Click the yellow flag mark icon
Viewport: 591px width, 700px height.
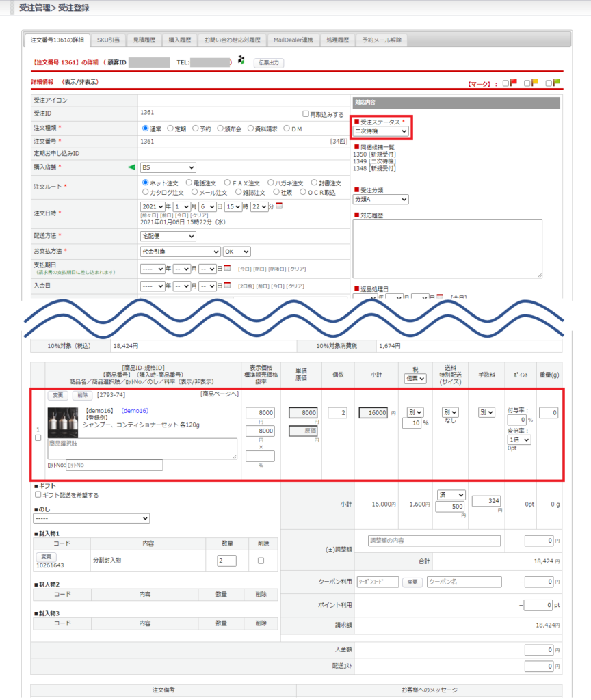point(534,83)
